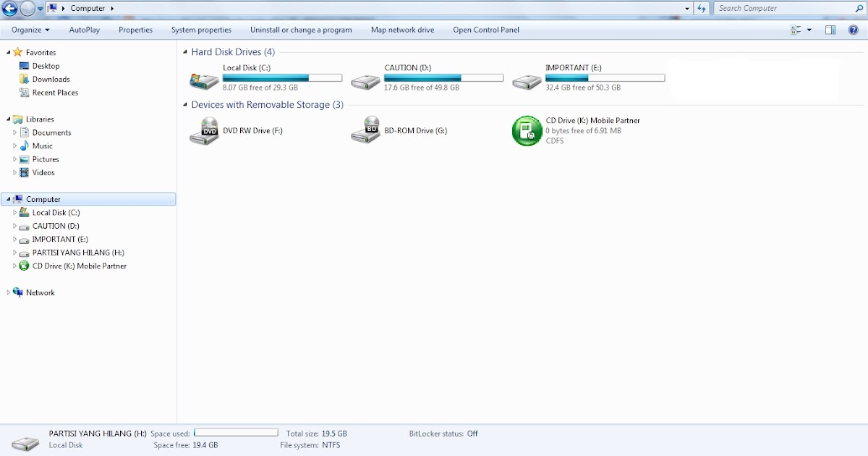
Task: Open Control Panel from toolbar
Action: coord(486,30)
